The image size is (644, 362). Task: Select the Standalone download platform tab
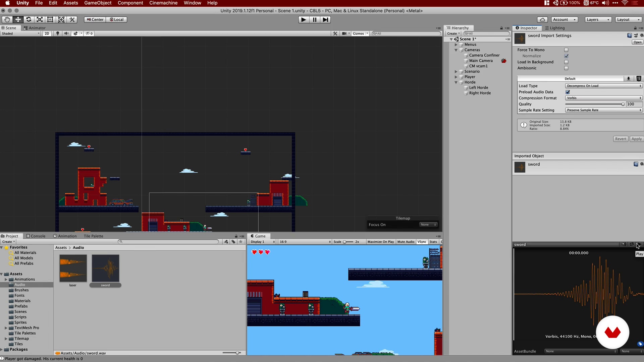coord(629,78)
